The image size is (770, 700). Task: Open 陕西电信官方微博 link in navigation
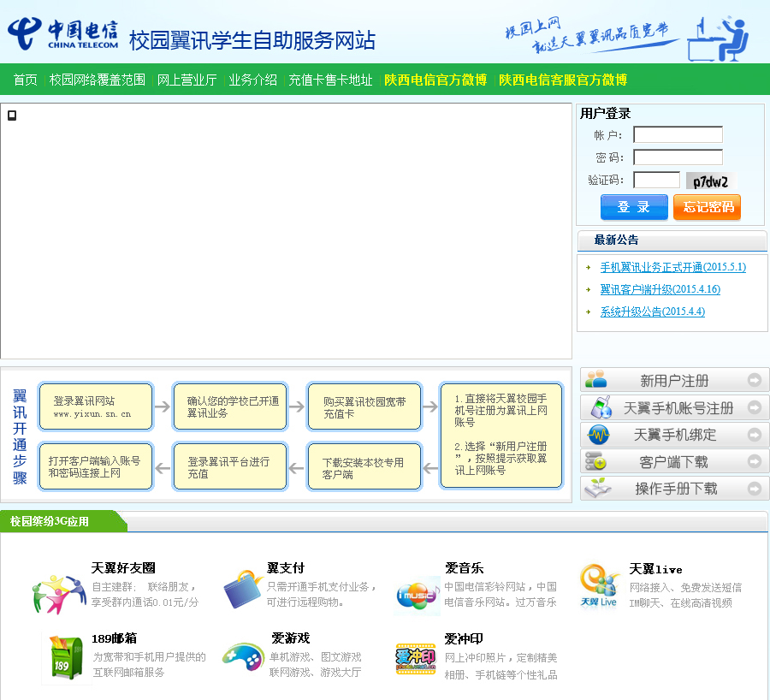point(435,80)
